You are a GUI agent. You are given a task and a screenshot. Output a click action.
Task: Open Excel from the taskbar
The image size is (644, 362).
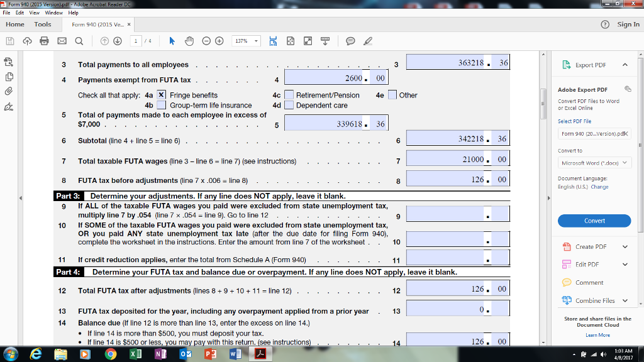135,354
